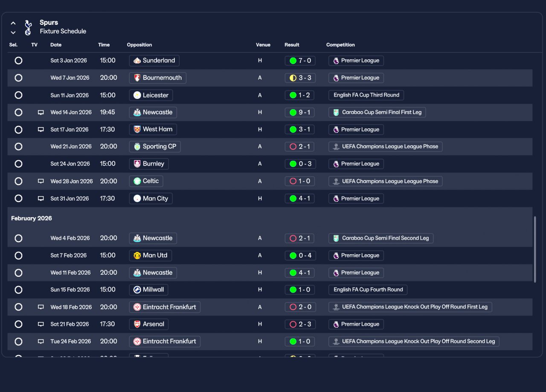Click the Sunderland club badge
This screenshot has height=392, width=546.
point(137,61)
